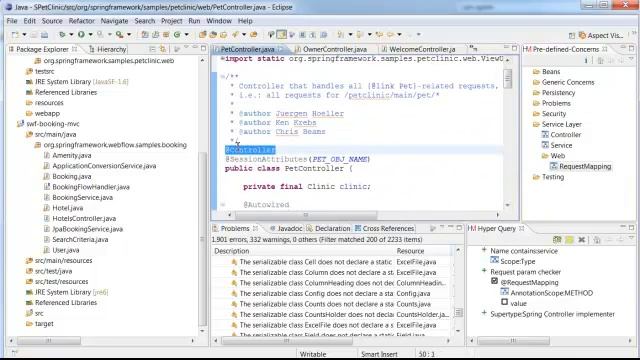Click the Scope:Type item icon
640x360 pixels.
494,260
